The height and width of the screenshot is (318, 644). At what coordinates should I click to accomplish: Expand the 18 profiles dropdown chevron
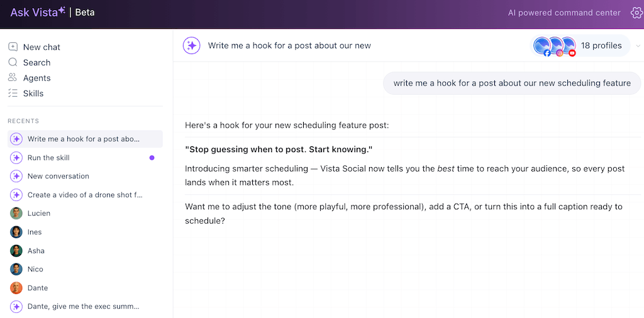638,45
